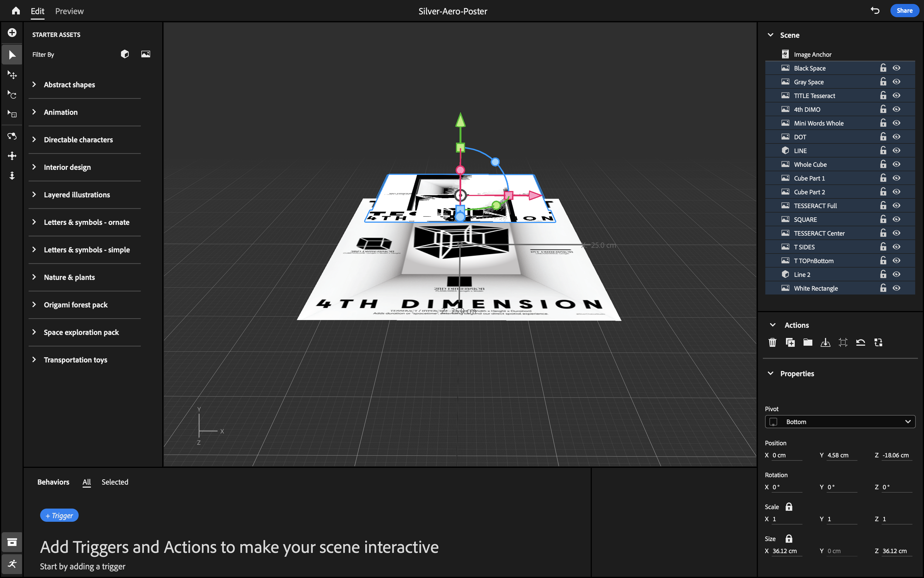
Task: Add a new Trigger
Action: pos(59,515)
